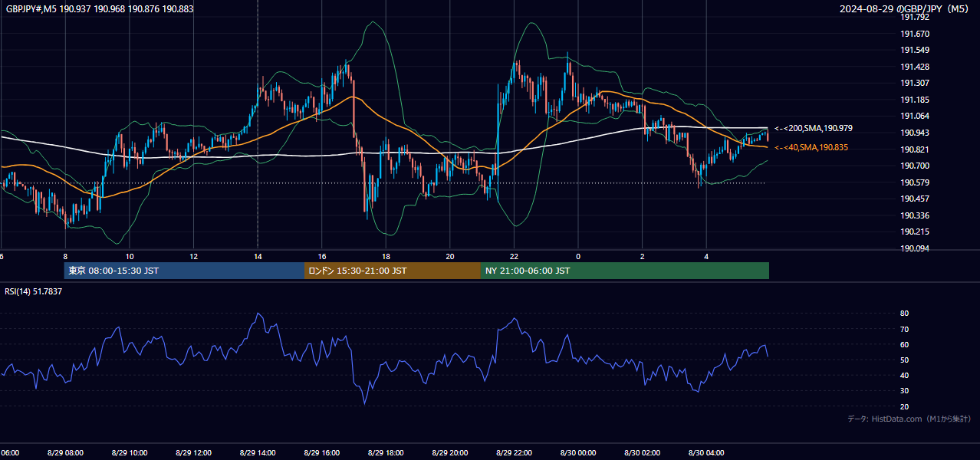Open the データ: HistData.com source credit
The width and height of the screenshot is (980, 460).
[909, 419]
